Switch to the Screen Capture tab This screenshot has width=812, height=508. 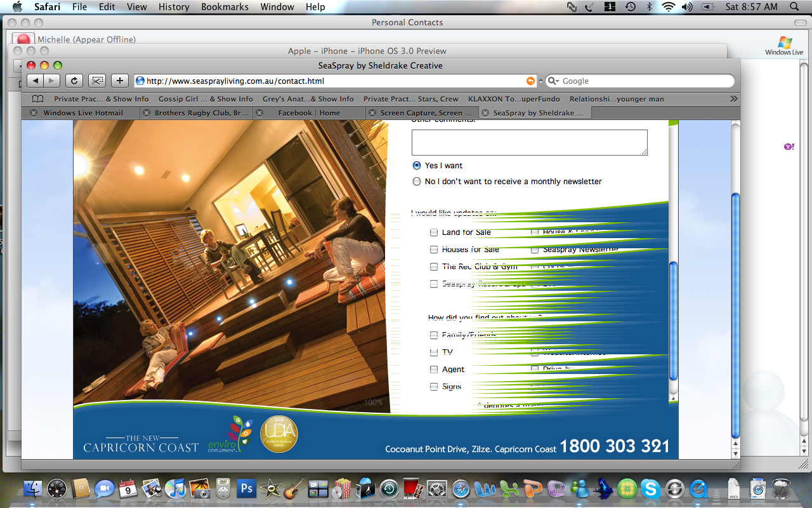pos(424,113)
